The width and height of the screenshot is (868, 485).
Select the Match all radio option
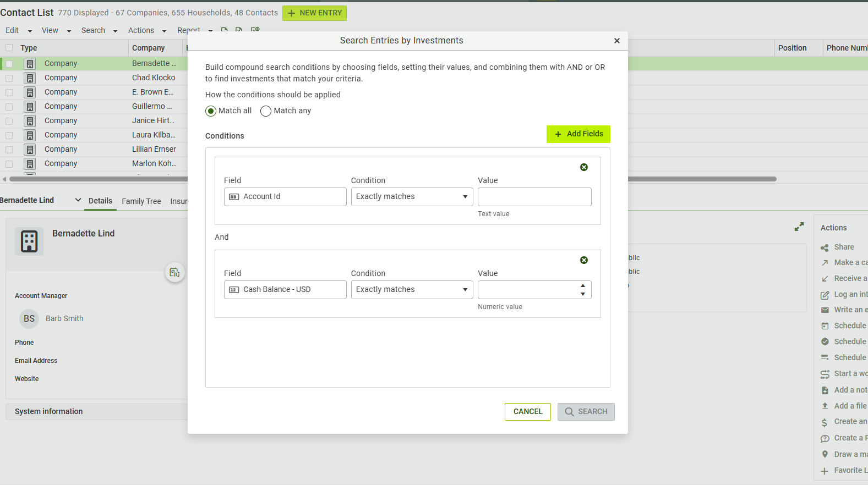pyautogui.click(x=211, y=111)
